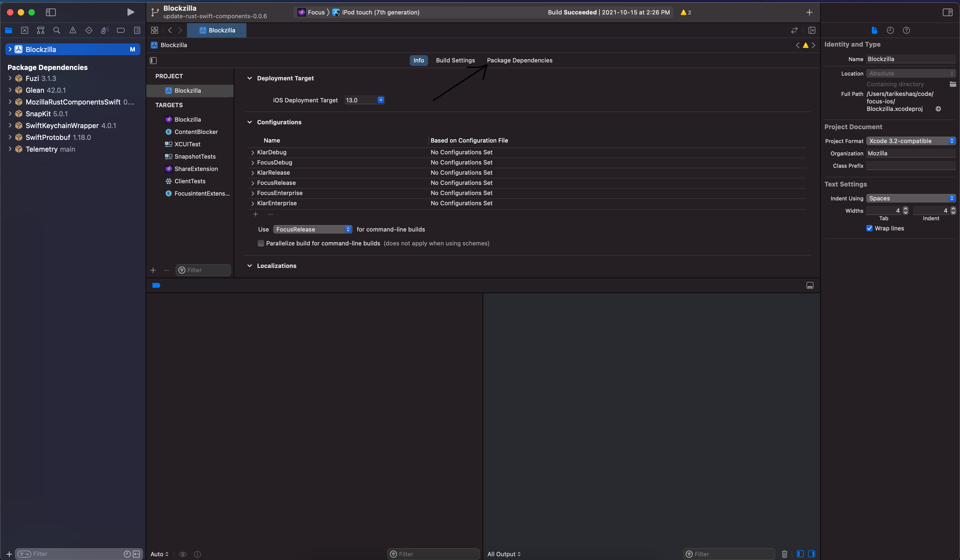Open the Indent Using Spaces dropdown

click(x=910, y=199)
